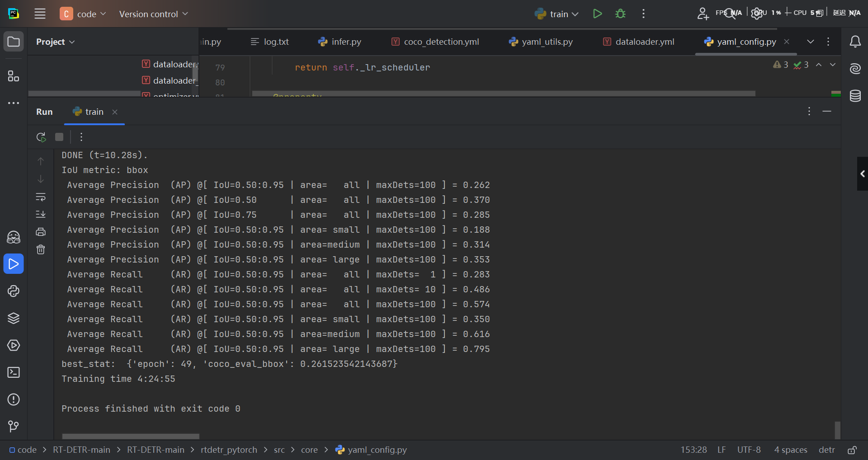868x460 pixels.
Task: Switch to the coco_detection.yml tab
Action: [x=435, y=42]
